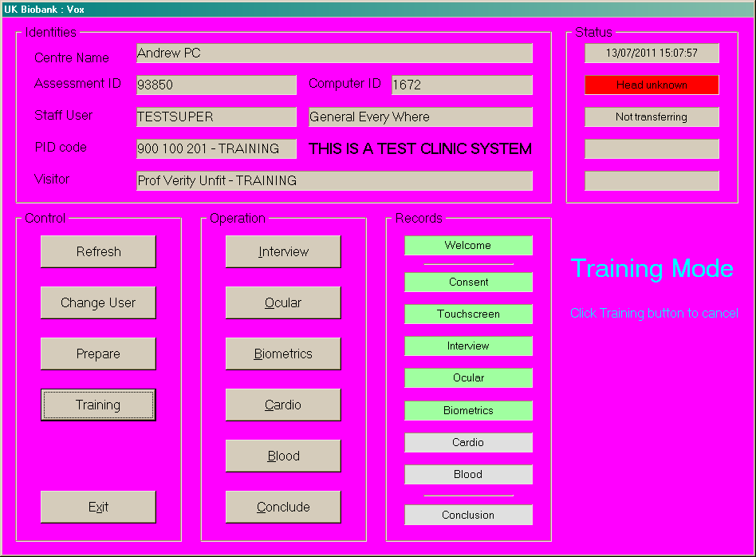Open the Interview operation
This screenshot has height=557, width=756.
pyautogui.click(x=283, y=251)
